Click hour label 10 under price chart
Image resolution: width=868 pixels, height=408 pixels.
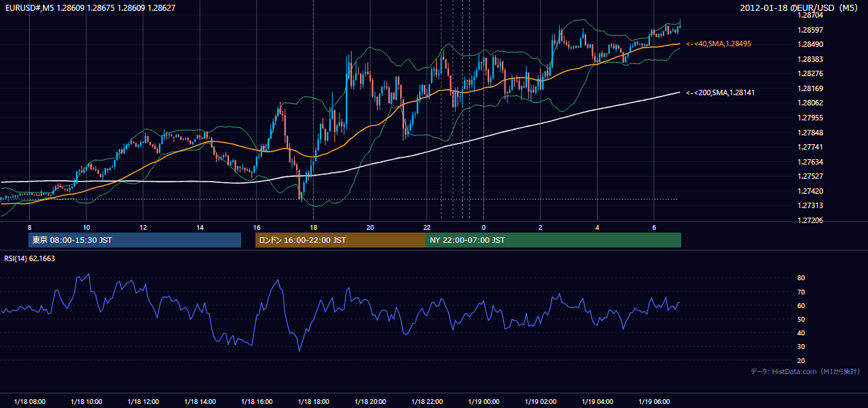pyautogui.click(x=86, y=226)
